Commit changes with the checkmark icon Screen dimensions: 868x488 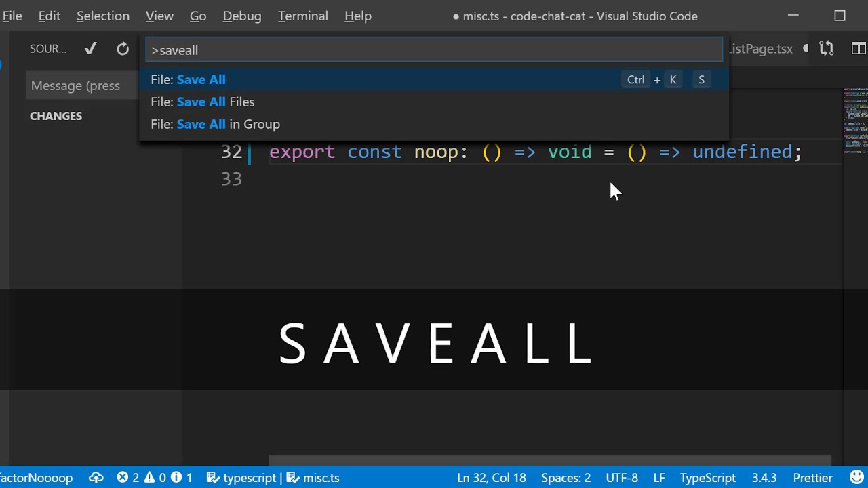click(x=90, y=49)
